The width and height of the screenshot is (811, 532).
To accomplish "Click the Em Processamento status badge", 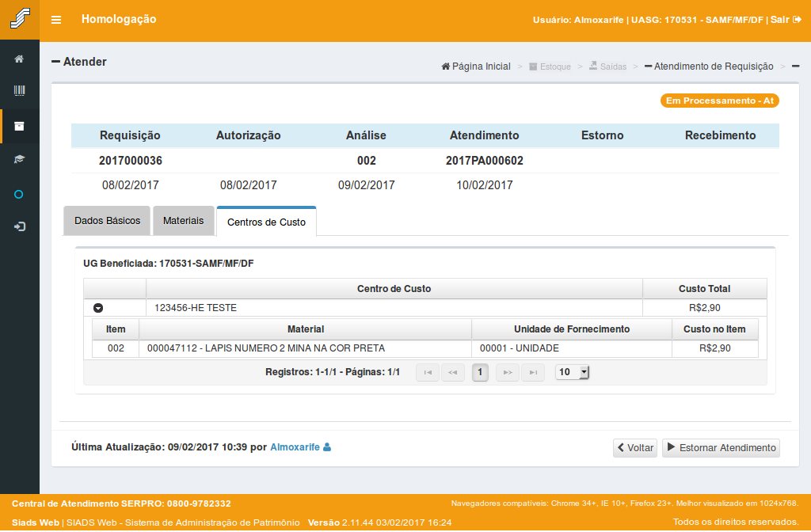I will (719, 101).
